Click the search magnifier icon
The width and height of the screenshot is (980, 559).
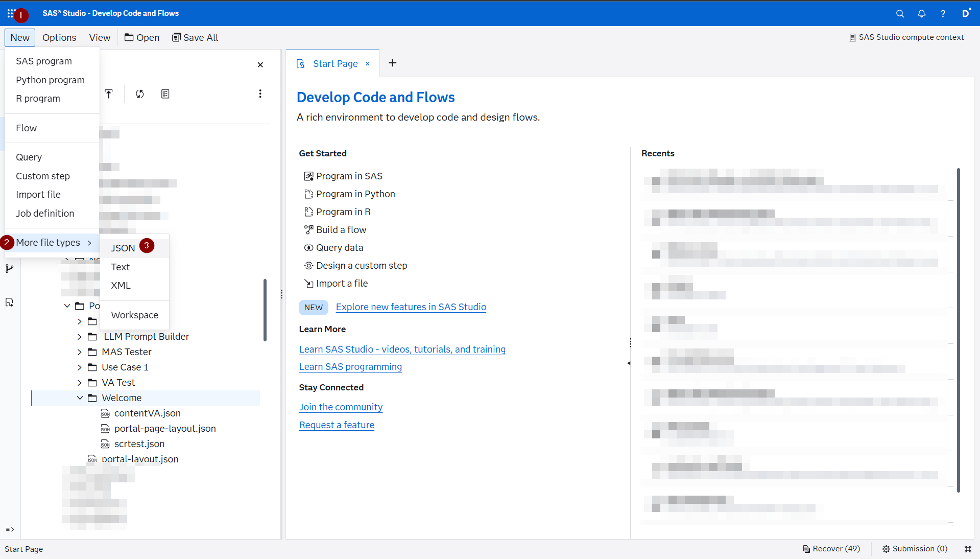coord(900,14)
